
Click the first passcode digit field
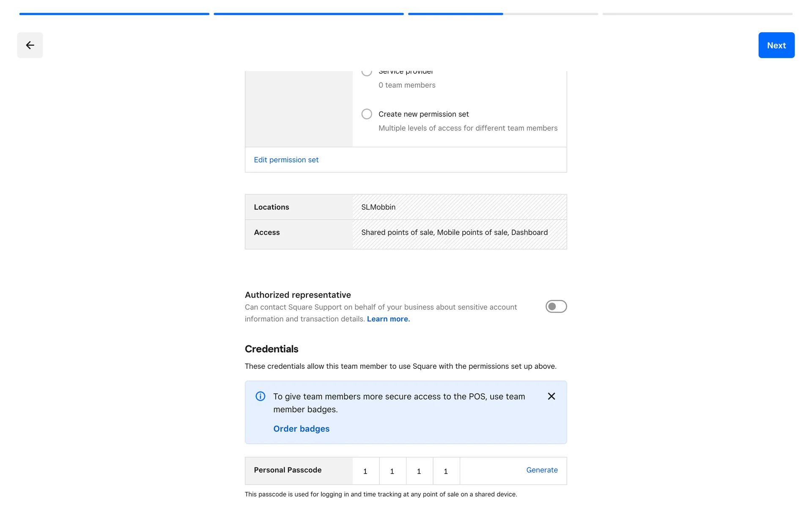(x=365, y=471)
